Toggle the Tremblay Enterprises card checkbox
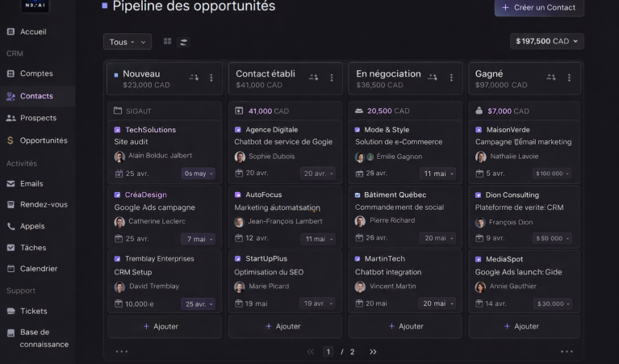The width and height of the screenshot is (619, 364). (x=117, y=259)
